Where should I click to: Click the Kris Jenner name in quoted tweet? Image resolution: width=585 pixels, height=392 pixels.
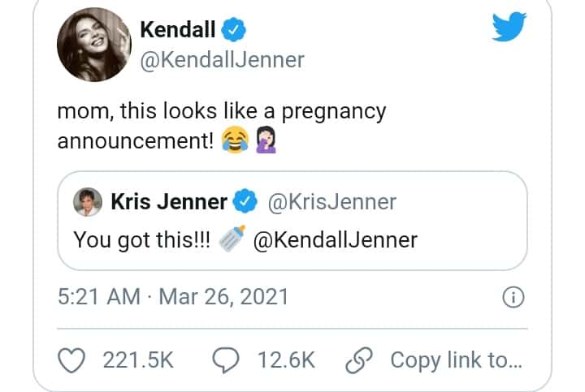click(x=169, y=201)
